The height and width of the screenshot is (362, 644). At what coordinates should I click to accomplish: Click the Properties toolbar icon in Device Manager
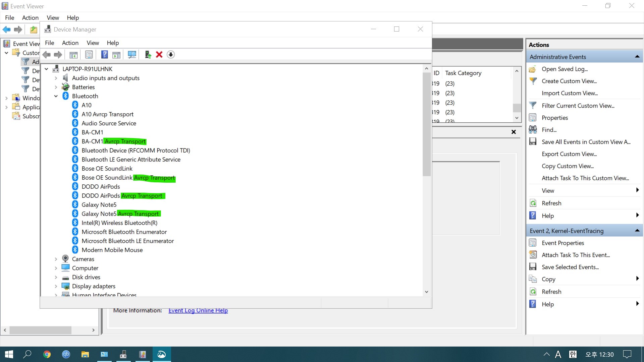(x=89, y=55)
